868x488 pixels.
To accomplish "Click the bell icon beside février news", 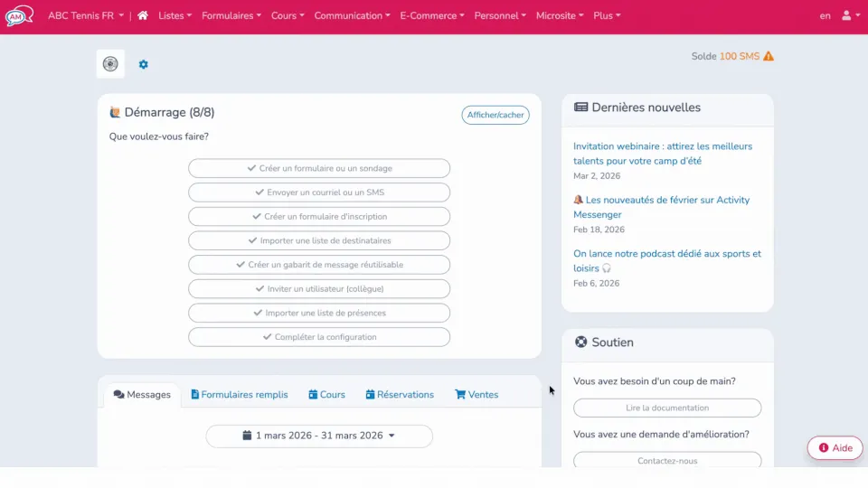I will pos(578,200).
